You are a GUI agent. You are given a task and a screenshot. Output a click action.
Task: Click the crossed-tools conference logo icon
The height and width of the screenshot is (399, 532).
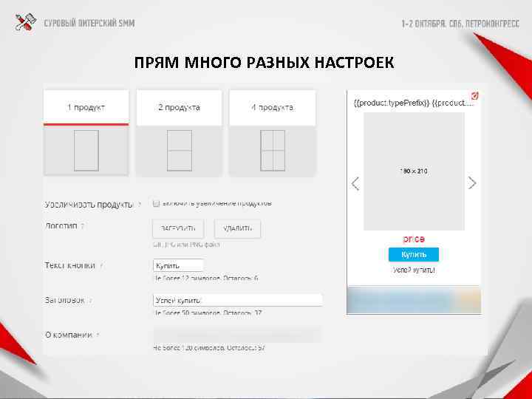pos(26,22)
